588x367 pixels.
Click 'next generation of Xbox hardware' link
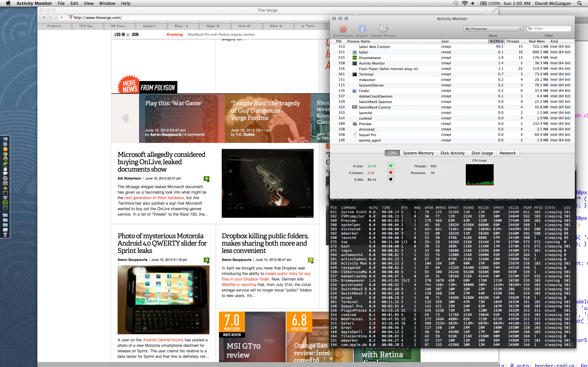point(154,198)
